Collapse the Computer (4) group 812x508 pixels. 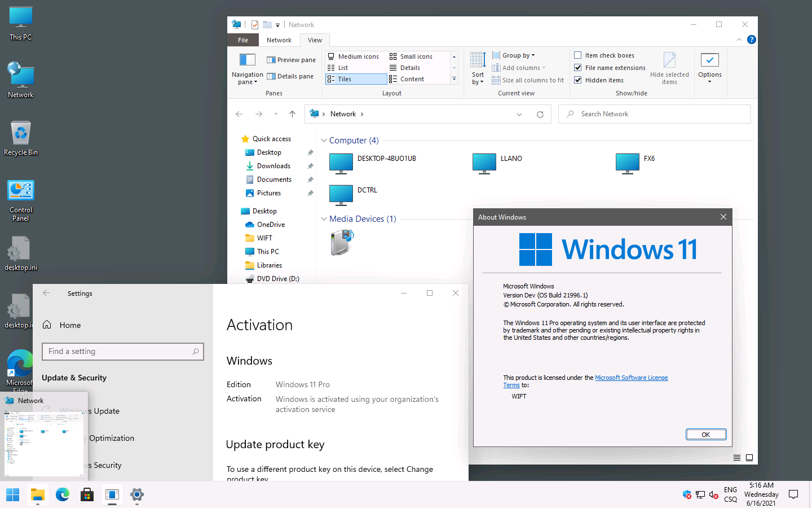point(324,141)
